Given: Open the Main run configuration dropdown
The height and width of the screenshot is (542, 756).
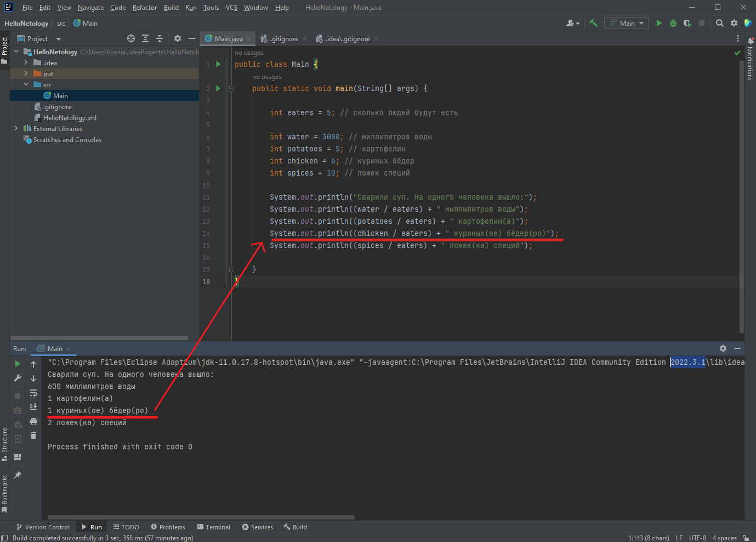Looking at the screenshot, I should click(627, 23).
